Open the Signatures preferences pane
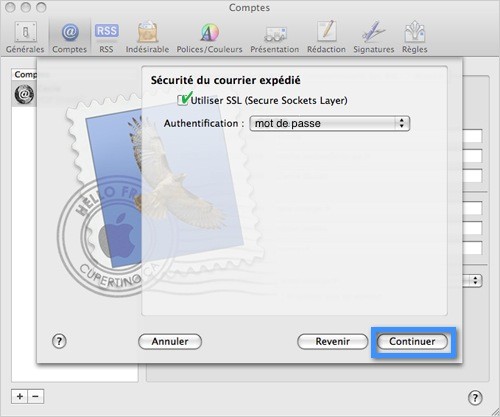This screenshot has width=500, height=417. click(x=374, y=37)
